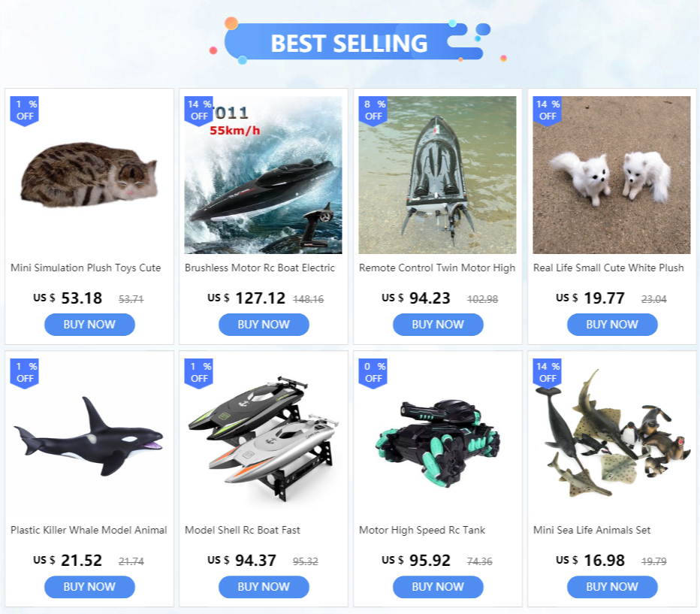Click the 14% OFF badge on Brushless Motor boat

coord(199,110)
